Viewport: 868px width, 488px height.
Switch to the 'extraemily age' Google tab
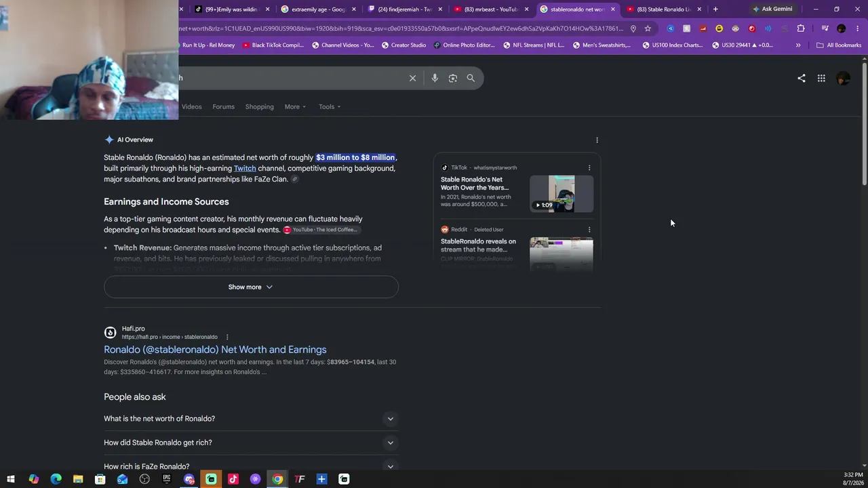[x=319, y=9]
